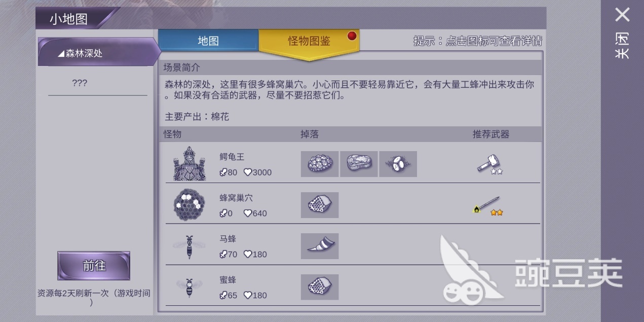Open the 蜂窝巢穴 beehive monster icon

[x=190, y=205]
